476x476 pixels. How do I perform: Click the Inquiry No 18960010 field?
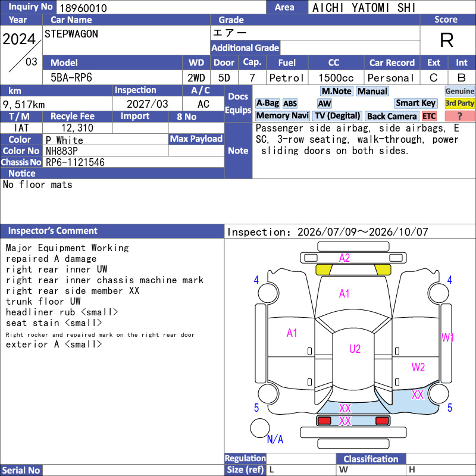tap(161, 8)
